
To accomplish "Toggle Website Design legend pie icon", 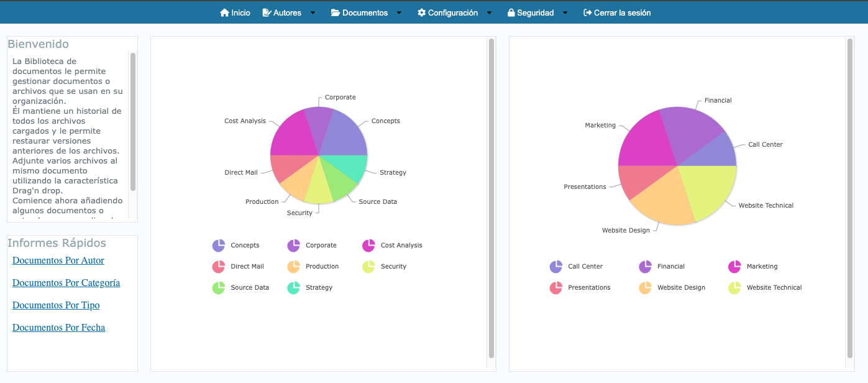I will (x=645, y=288).
